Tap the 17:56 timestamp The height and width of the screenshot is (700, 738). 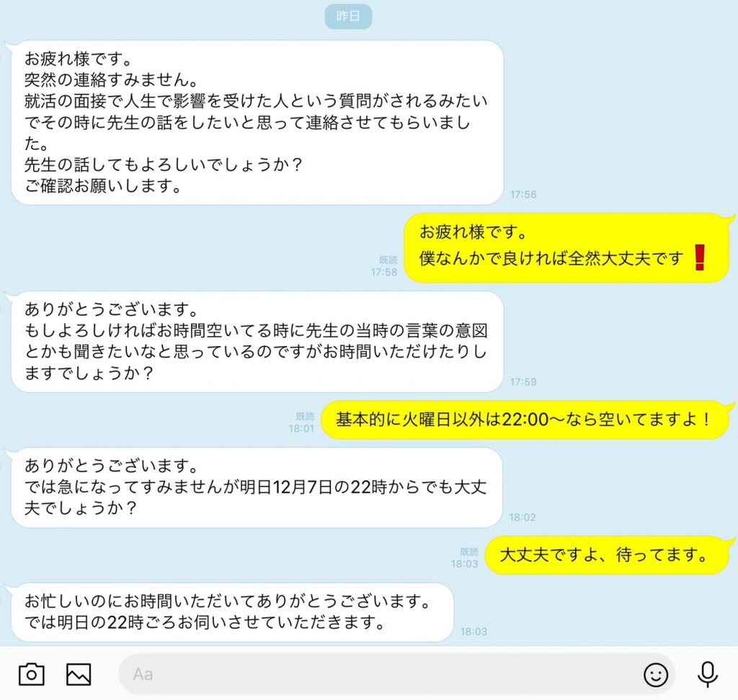[x=523, y=195]
